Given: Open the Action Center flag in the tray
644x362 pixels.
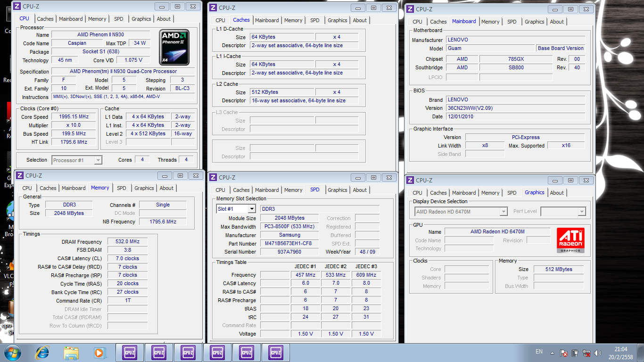Looking at the screenshot, I should click(563, 353).
